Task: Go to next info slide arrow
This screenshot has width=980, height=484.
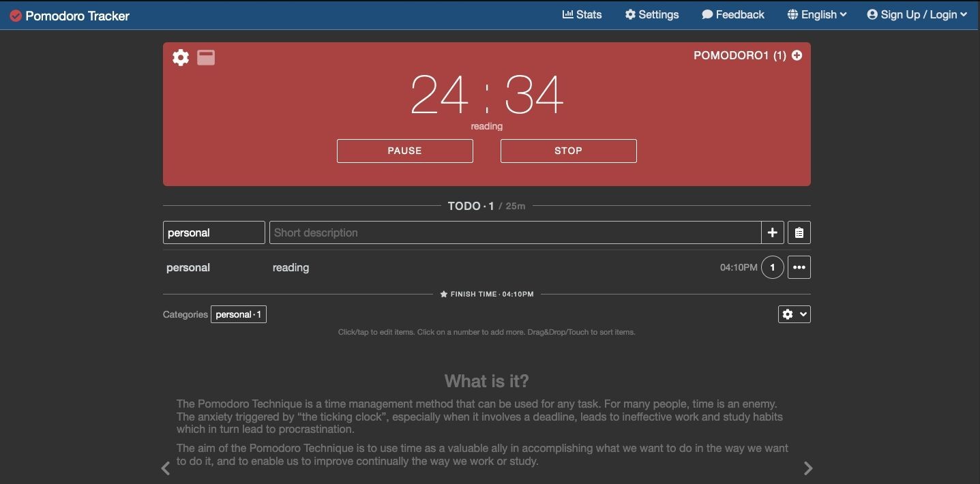Action: [x=808, y=468]
